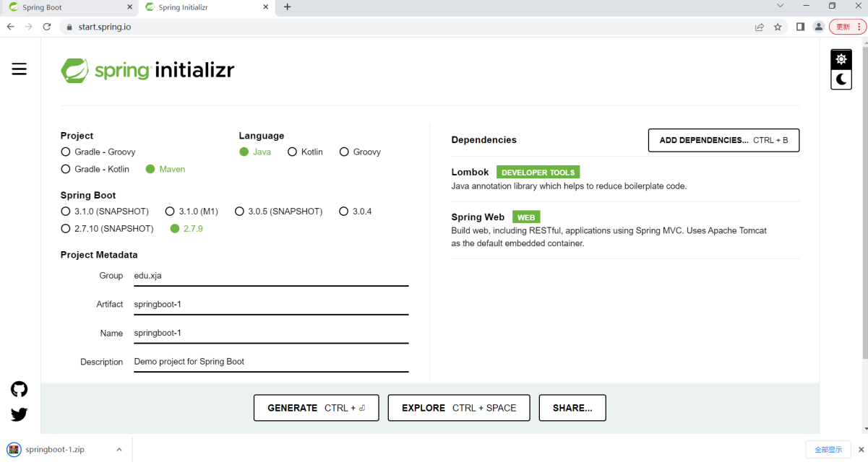Click the Name input field
868x470 pixels.
tap(271, 334)
